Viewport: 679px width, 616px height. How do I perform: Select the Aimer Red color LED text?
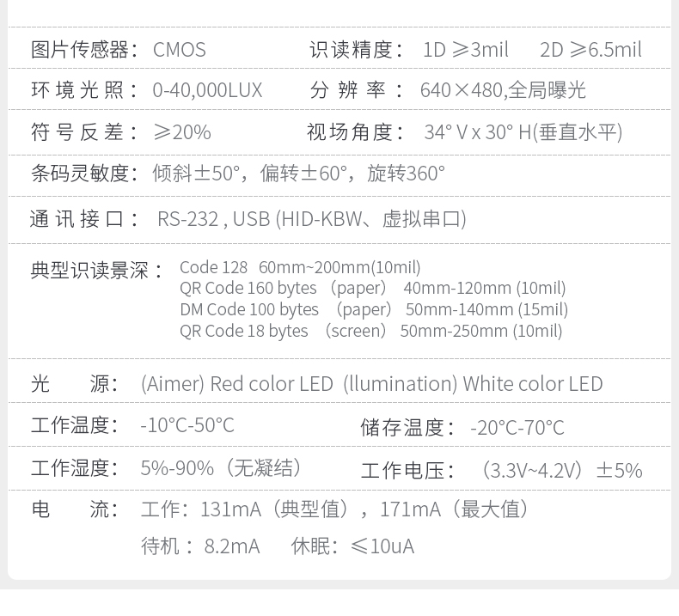pyautogui.click(x=237, y=384)
